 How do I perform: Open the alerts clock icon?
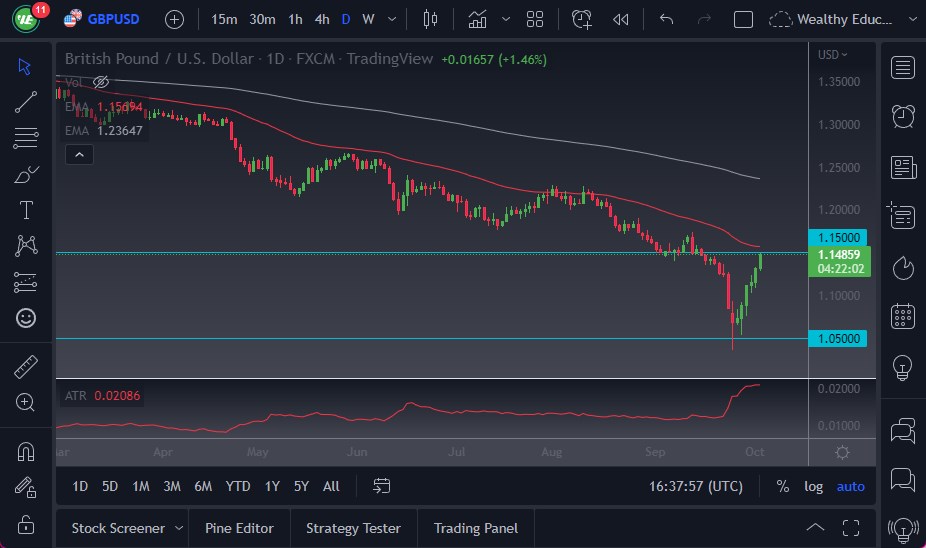coord(902,115)
